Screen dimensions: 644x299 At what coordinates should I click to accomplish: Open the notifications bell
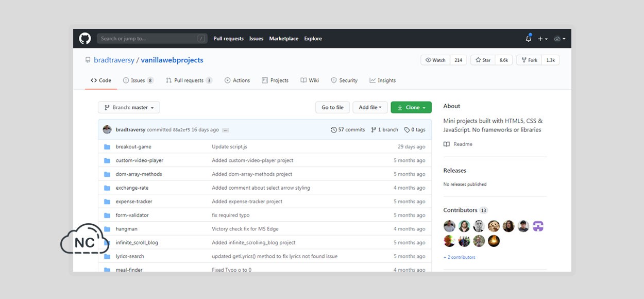pos(529,38)
